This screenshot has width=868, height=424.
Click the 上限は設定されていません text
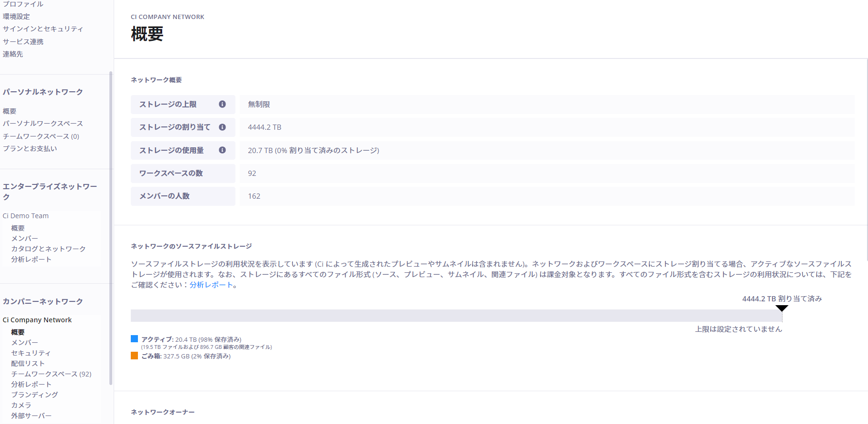(x=739, y=329)
